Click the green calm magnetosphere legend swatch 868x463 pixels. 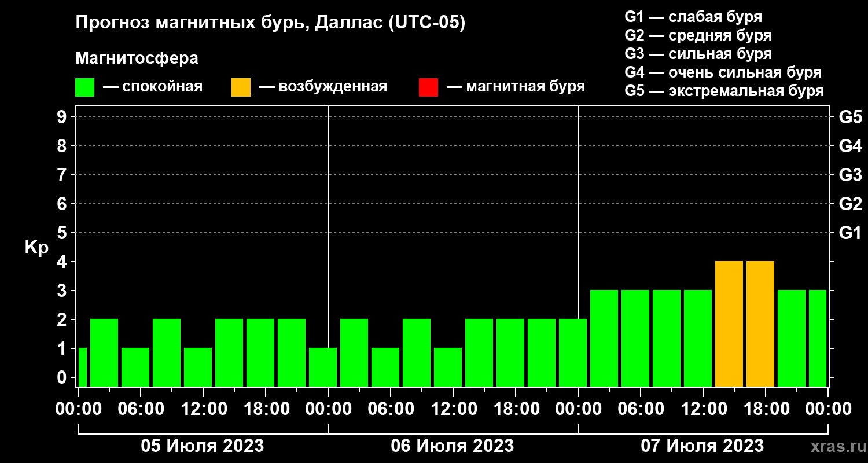[x=84, y=87]
